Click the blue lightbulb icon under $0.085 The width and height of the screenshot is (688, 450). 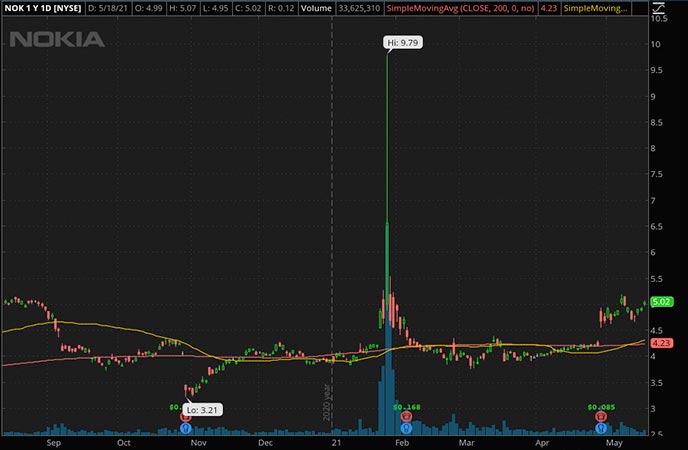coord(601,428)
